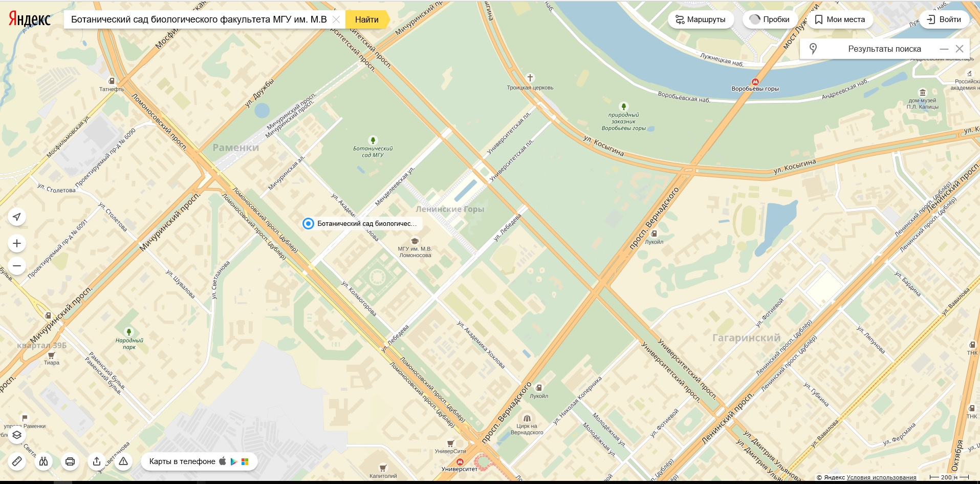Print the map with the printer icon
Image resolution: width=980 pixels, height=484 pixels.
(x=70, y=461)
